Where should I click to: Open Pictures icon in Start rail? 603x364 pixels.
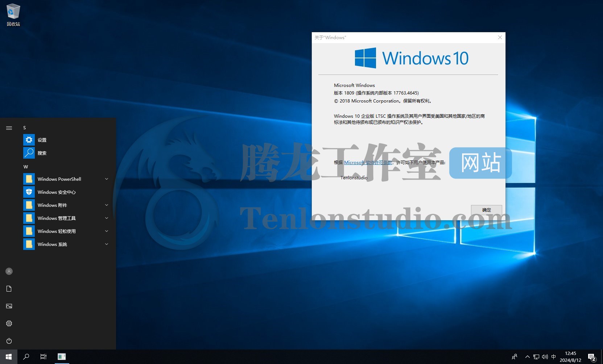9,306
